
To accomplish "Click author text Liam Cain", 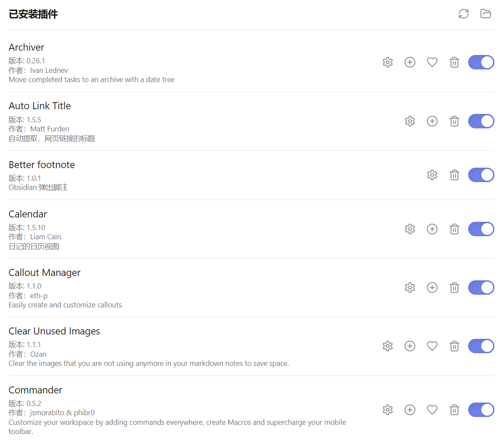I will [x=46, y=237].
